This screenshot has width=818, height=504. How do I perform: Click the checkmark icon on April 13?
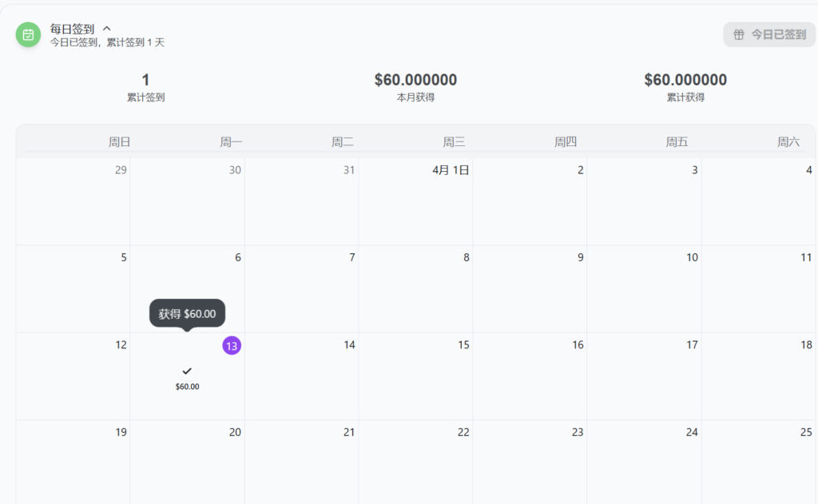coord(187,371)
